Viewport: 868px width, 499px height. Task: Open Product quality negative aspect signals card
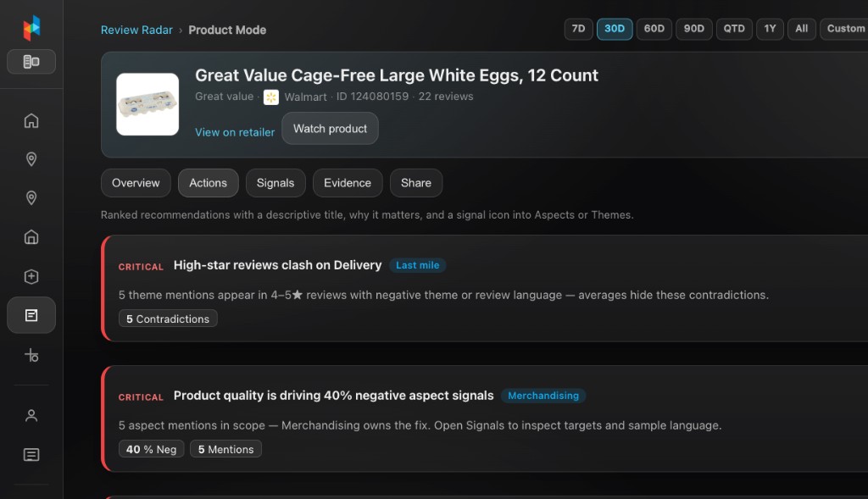pos(484,419)
